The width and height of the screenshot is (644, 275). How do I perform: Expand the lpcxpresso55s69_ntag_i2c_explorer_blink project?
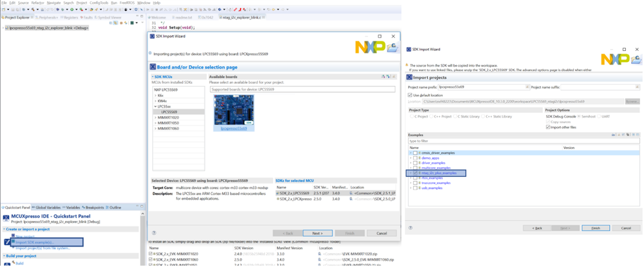pyautogui.click(x=3, y=28)
